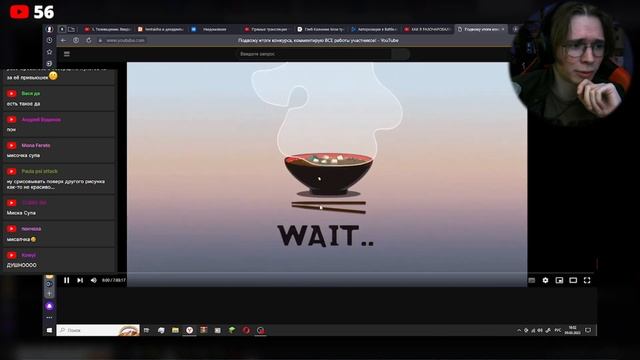Open browser history clock in sidebar

pos(49,40)
